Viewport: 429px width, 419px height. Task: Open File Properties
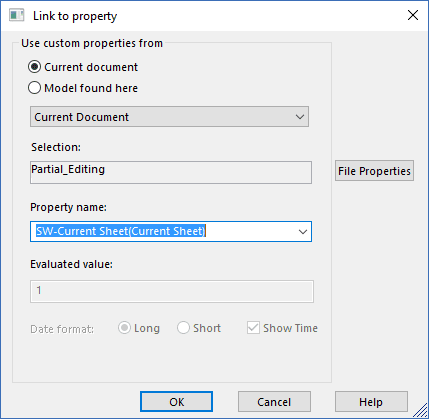374,171
